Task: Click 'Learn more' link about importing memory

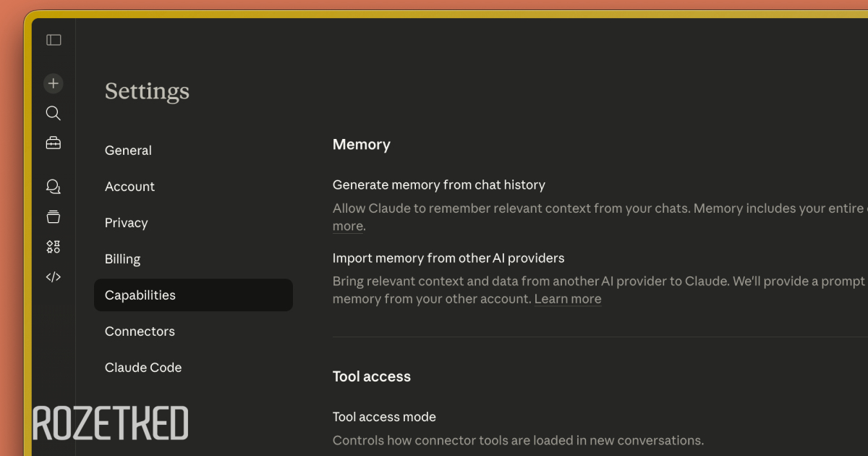Action: pyautogui.click(x=568, y=299)
